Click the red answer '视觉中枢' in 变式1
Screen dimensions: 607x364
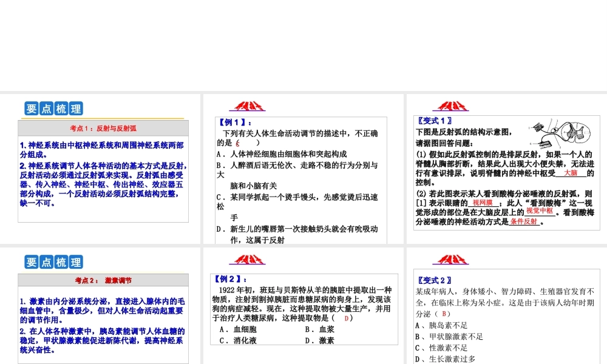pos(540,211)
